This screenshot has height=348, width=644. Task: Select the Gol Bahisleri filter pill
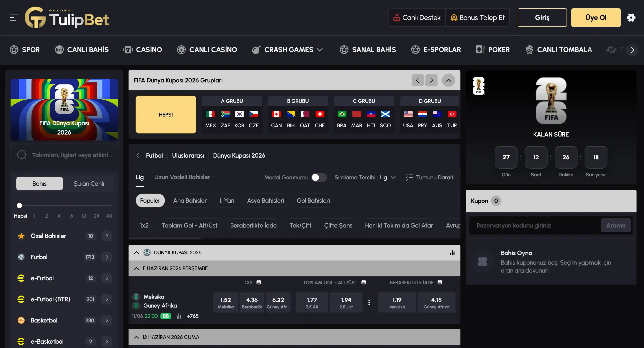click(313, 200)
